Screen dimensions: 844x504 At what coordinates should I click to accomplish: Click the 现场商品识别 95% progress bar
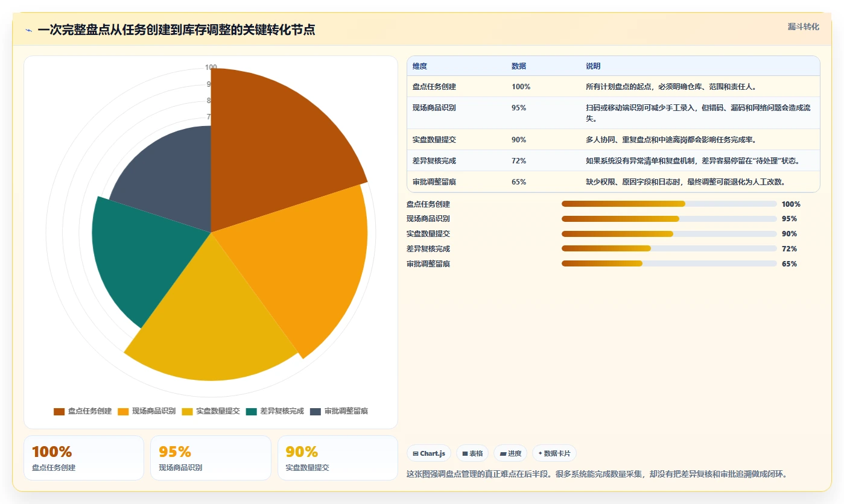pyautogui.click(x=669, y=219)
